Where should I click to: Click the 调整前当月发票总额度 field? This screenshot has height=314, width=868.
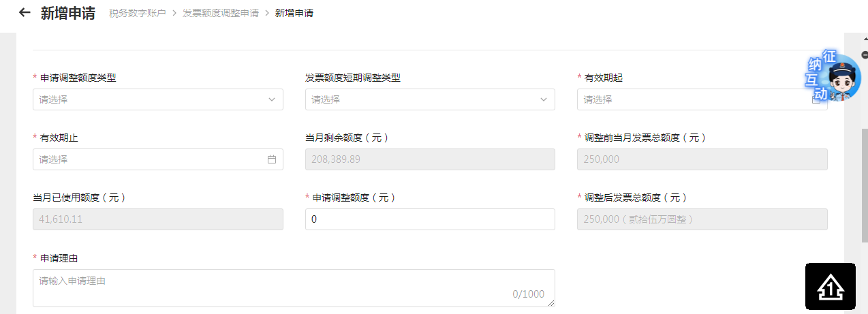(702, 159)
